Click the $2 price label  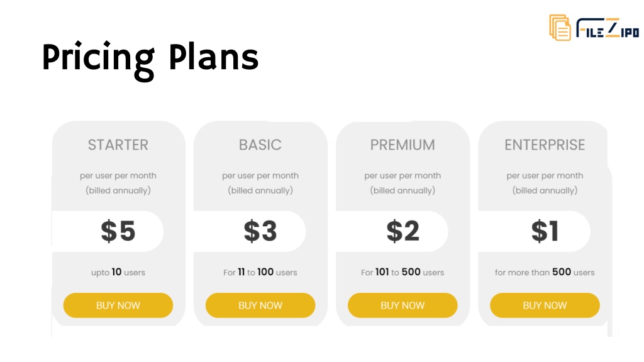pos(402,231)
